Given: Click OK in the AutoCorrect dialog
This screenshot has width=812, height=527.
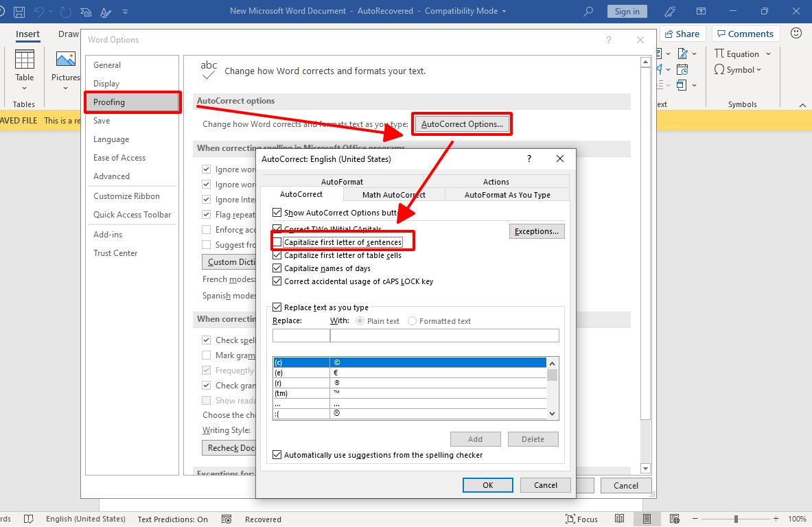Looking at the screenshot, I should coord(487,485).
